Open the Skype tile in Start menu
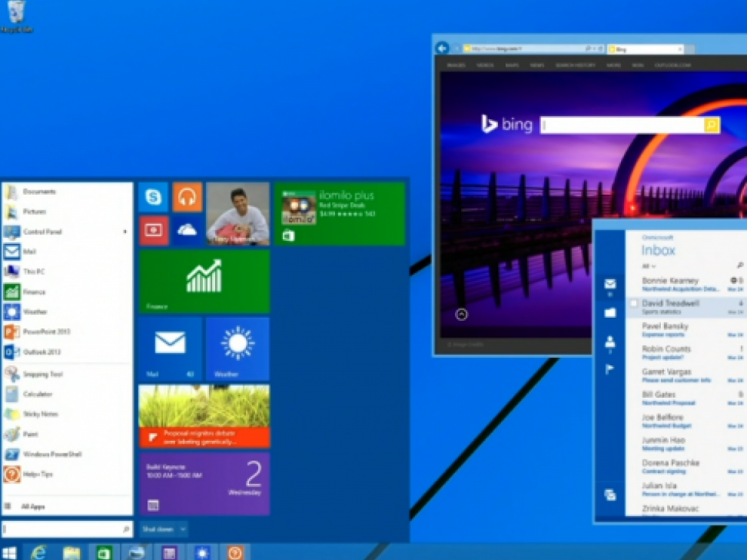This screenshot has width=747, height=560. pyautogui.click(x=153, y=196)
